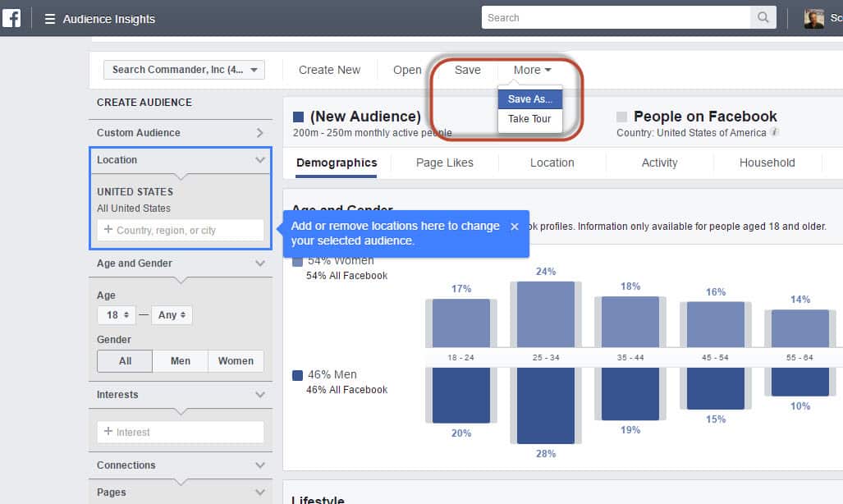Close the blue location tooltip

(x=515, y=227)
